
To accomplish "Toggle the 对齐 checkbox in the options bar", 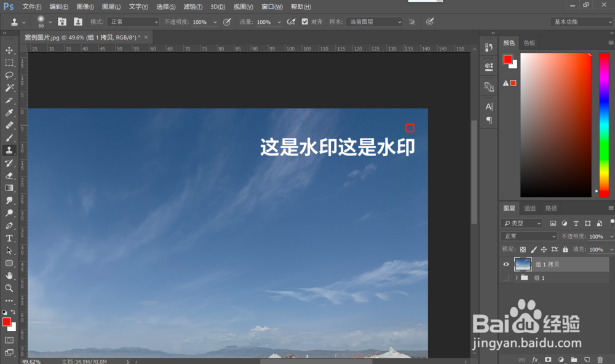I will 305,21.
